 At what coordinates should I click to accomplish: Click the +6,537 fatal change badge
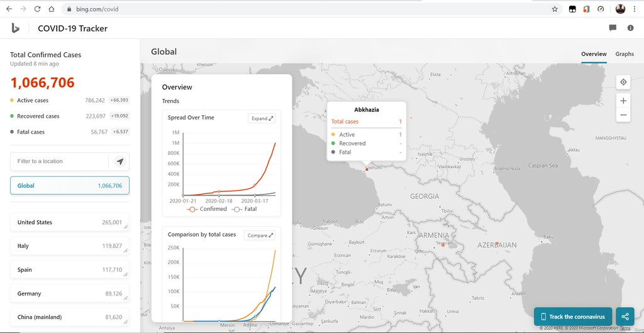[120, 132]
